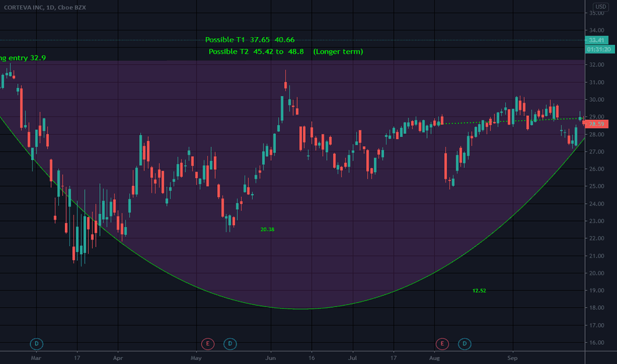Click the May label on time axis
This screenshot has width=617, height=364.
pyautogui.click(x=196, y=358)
